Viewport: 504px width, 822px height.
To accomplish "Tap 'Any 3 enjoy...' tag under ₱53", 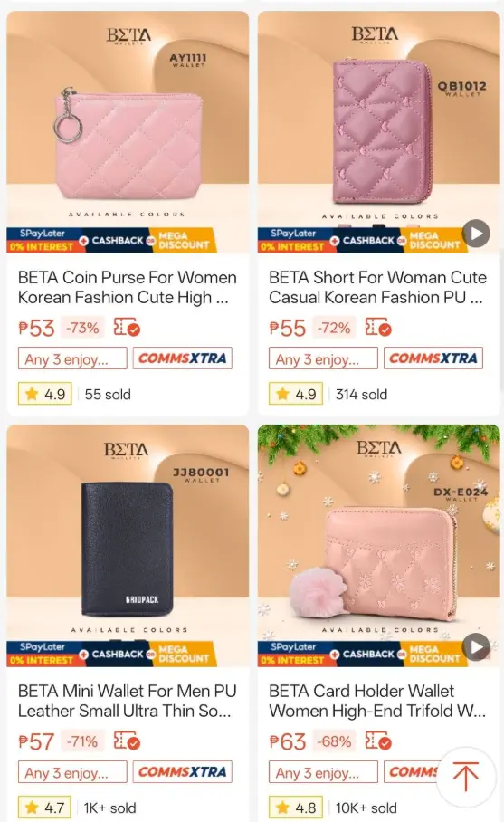I will (x=72, y=359).
